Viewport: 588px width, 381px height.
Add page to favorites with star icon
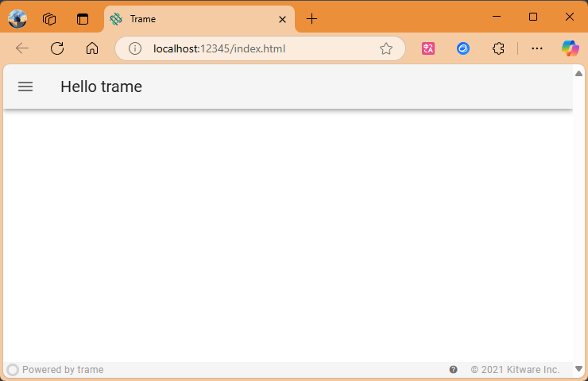click(386, 48)
